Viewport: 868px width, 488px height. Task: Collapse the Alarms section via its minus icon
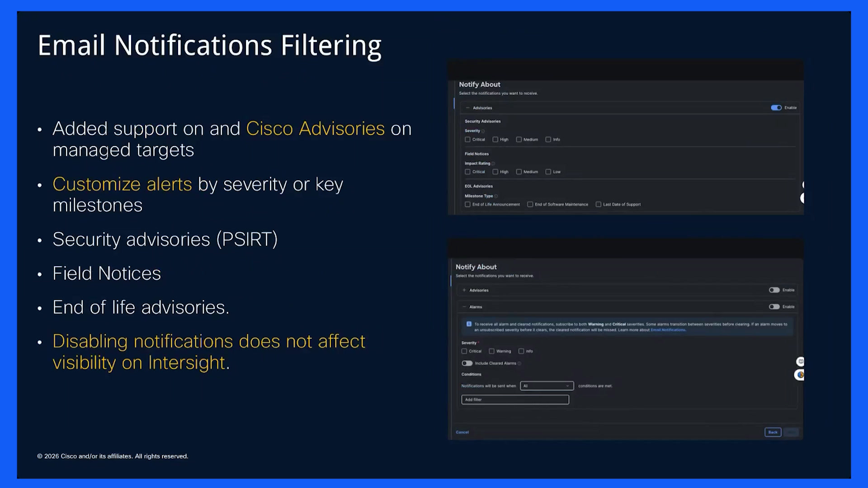coord(464,307)
